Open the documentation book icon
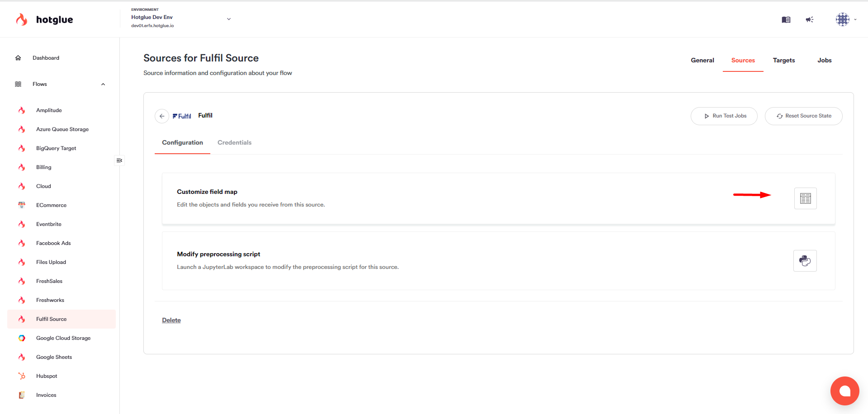Image resolution: width=868 pixels, height=414 pixels. click(x=786, y=19)
